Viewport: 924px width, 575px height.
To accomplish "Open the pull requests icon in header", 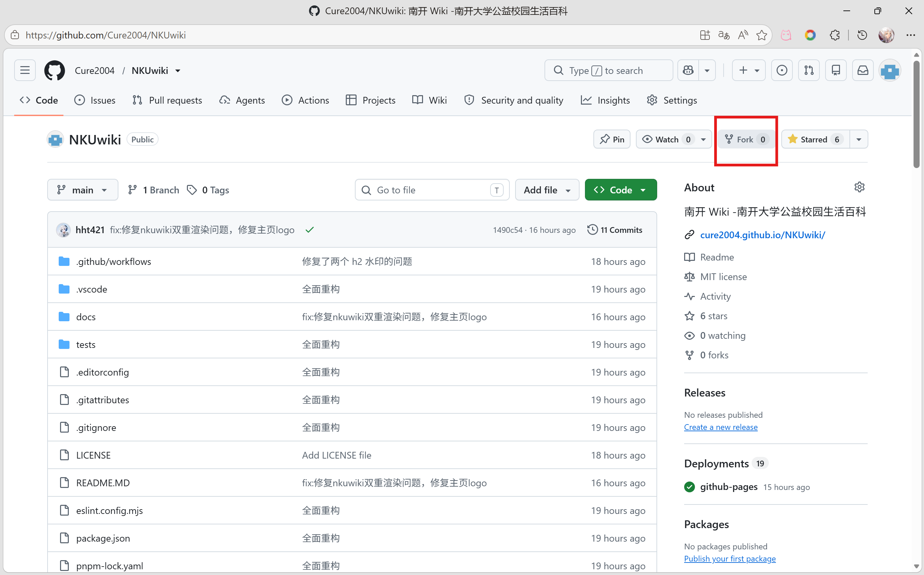I will coord(809,70).
